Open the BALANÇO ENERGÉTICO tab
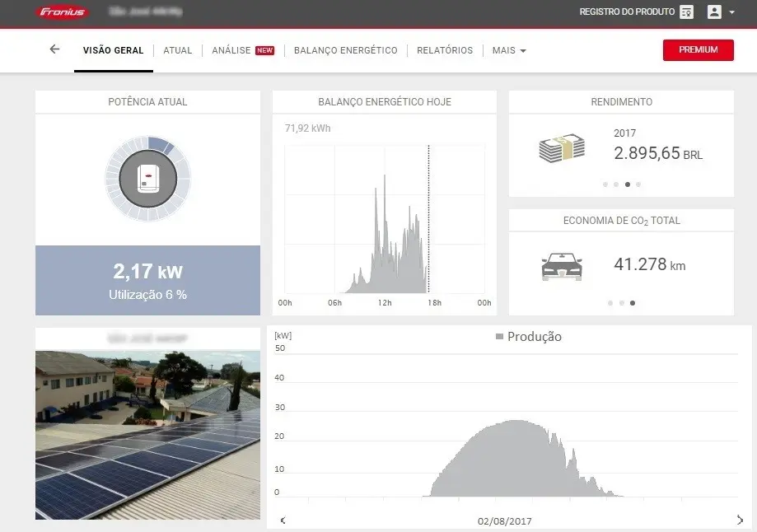Screen dimensions: 757x532 [x=345, y=50]
